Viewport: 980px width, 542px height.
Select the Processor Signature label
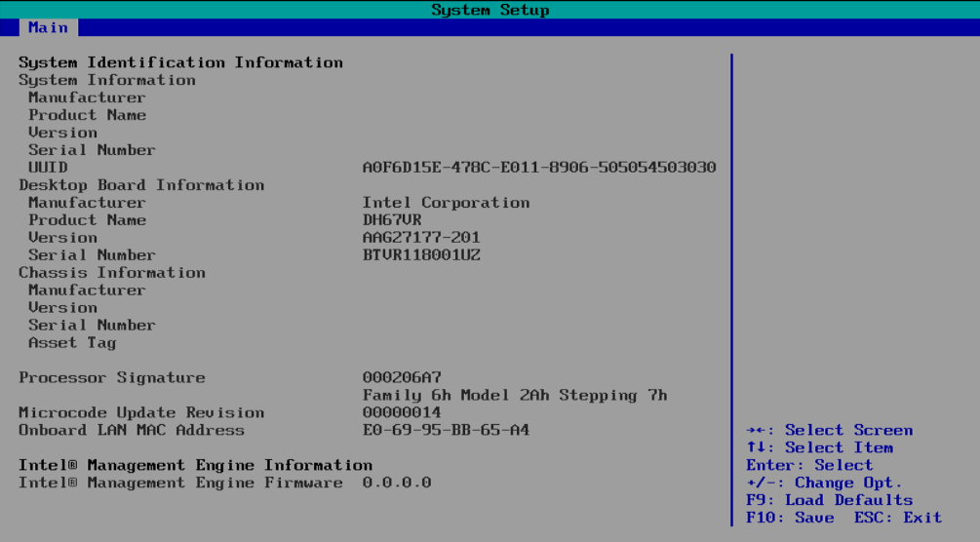point(112,377)
